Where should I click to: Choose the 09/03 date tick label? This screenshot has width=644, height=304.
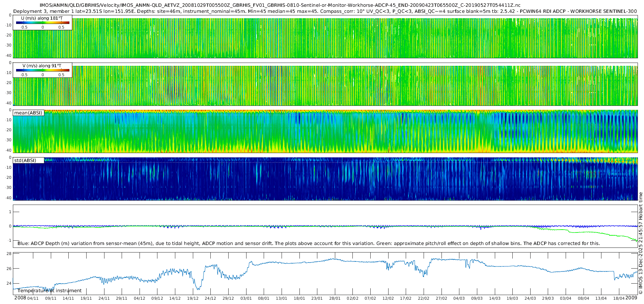click(x=477, y=298)
